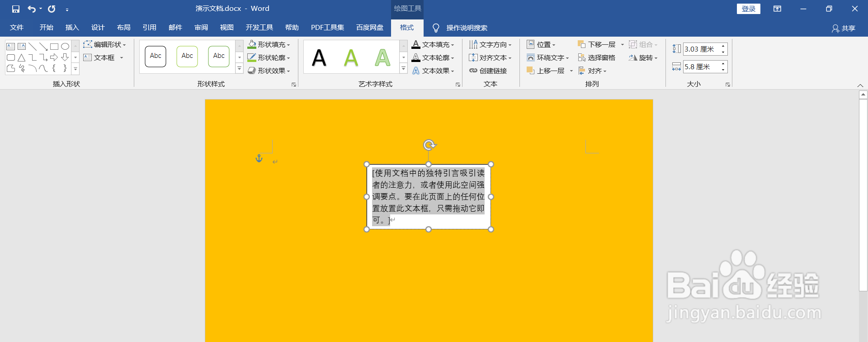Choose the rounded rectangle shape
The width and height of the screenshot is (868, 342).
tap(11, 57)
